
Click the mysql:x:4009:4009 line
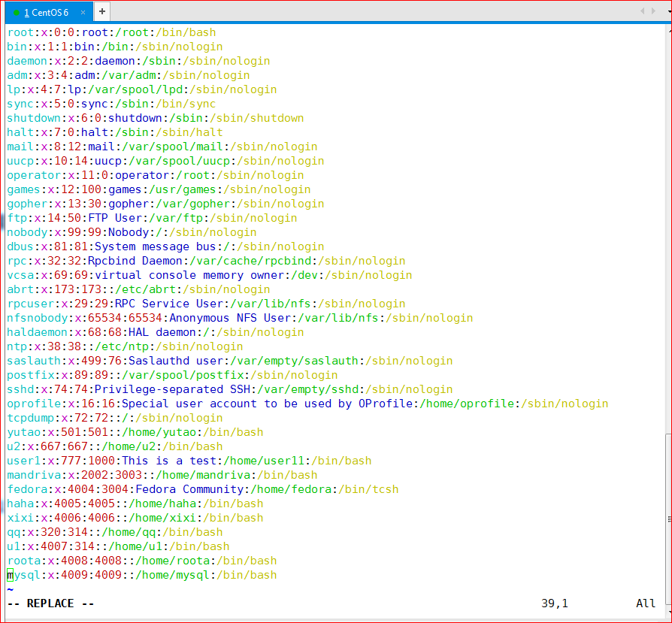pyautogui.click(x=142, y=575)
